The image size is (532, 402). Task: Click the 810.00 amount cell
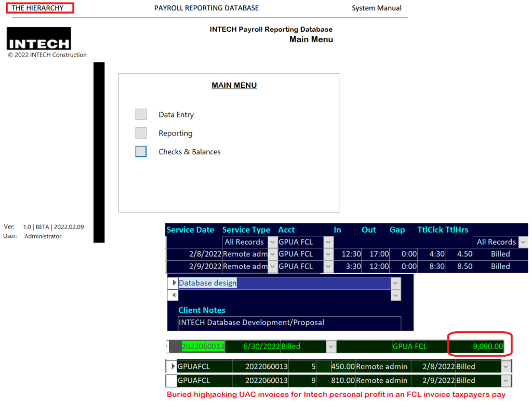(x=336, y=380)
